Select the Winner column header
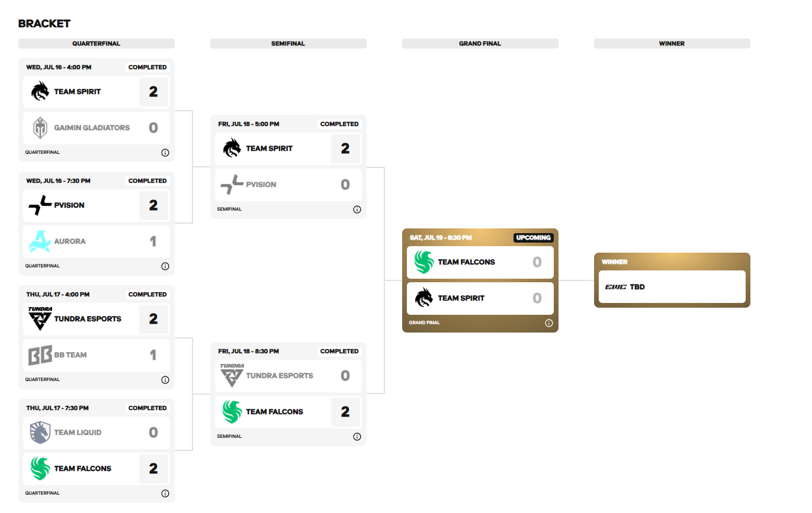 point(672,44)
